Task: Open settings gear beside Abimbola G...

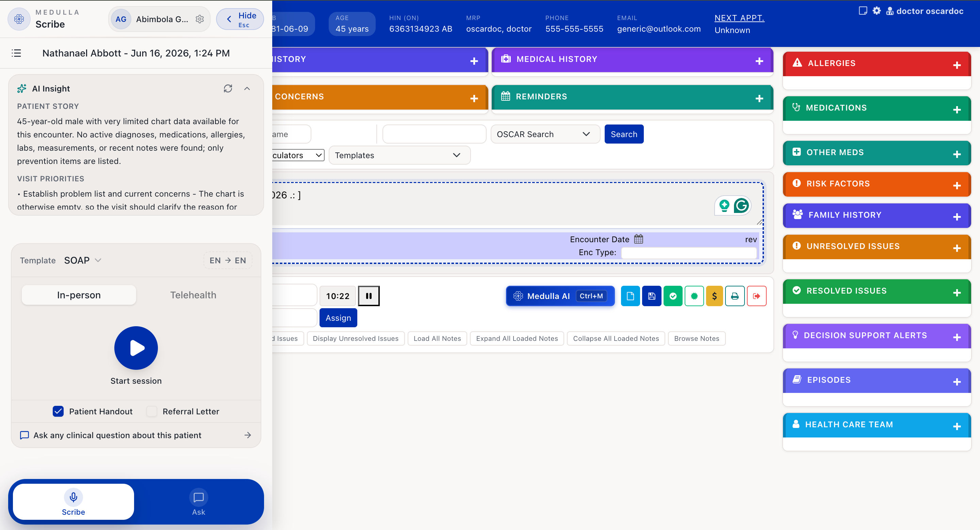Action: (x=200, y=19)
